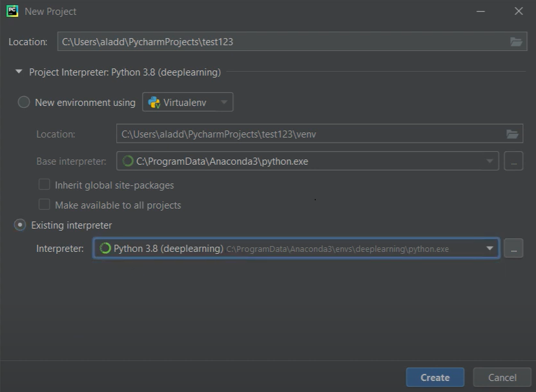Collapse the Project Interpreter section

click(19, 72)
